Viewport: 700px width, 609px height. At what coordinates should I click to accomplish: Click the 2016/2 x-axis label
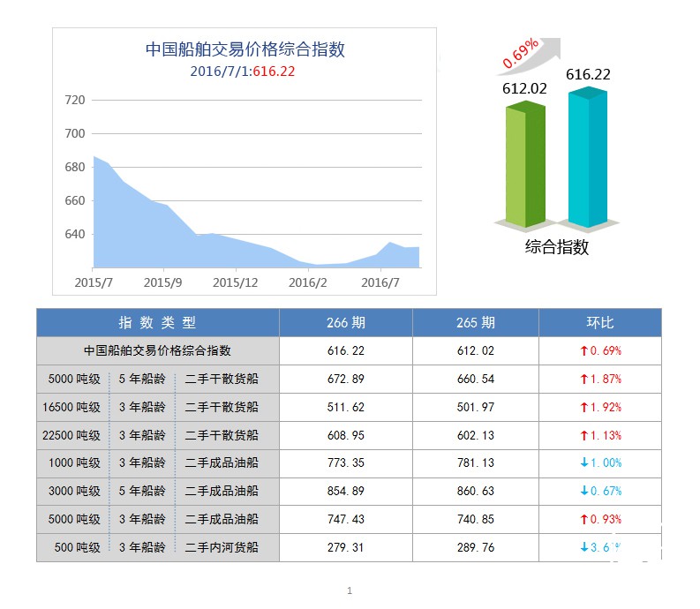tap(307, 282)
